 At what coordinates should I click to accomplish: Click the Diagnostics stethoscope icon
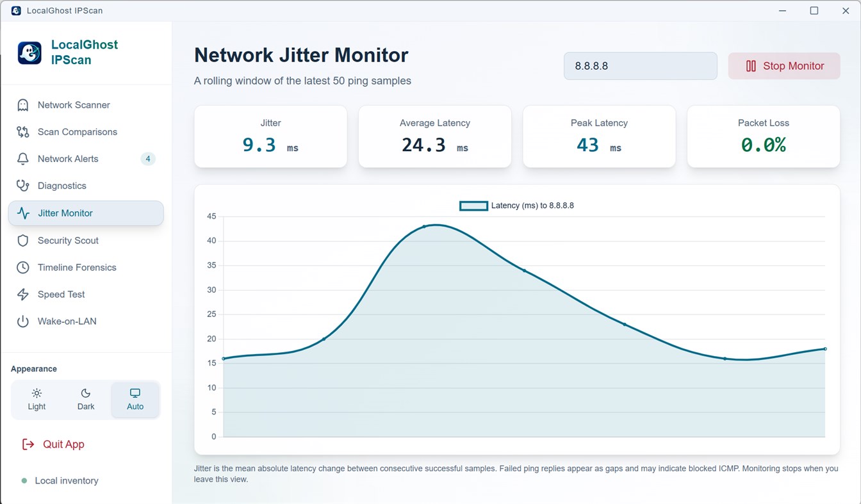pyautogui.click(x=23, y=186)
